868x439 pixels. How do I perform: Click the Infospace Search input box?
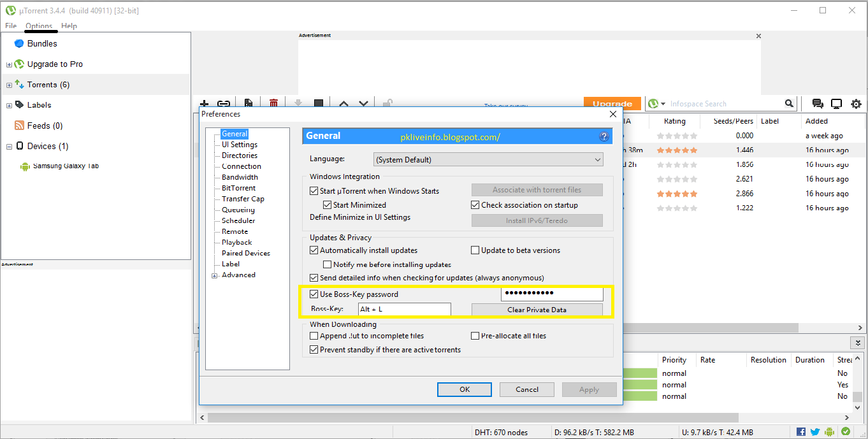[725, 104]
